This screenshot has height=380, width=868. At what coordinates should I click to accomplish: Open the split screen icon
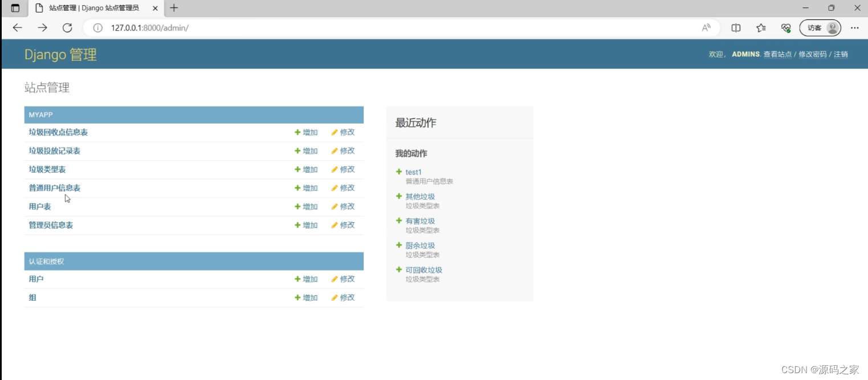tap(736, 27)
